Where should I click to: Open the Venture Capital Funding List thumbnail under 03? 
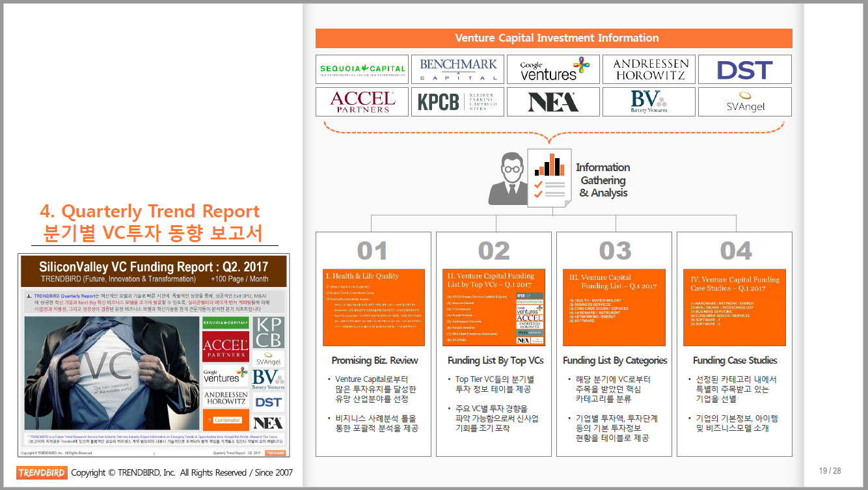pos(614,307)
